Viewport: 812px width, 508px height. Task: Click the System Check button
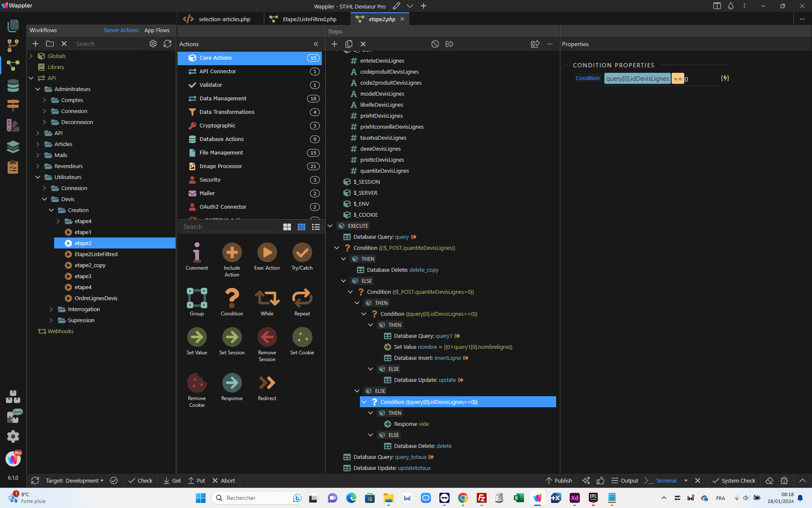pos(734,480)
